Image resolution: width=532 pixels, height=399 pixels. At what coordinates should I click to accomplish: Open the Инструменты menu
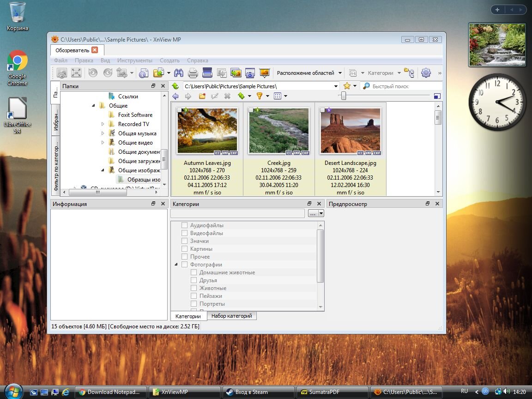tap(135, 60)
